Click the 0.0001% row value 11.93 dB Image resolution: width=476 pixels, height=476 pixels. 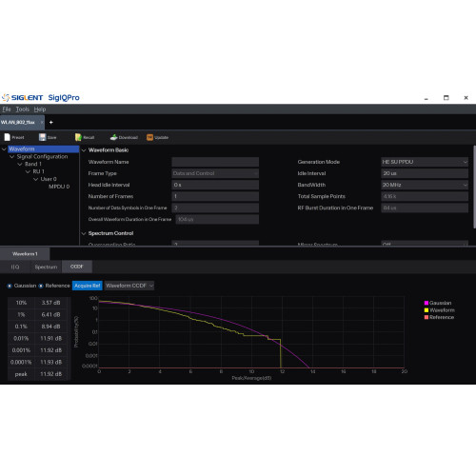(x=50, y=362)
